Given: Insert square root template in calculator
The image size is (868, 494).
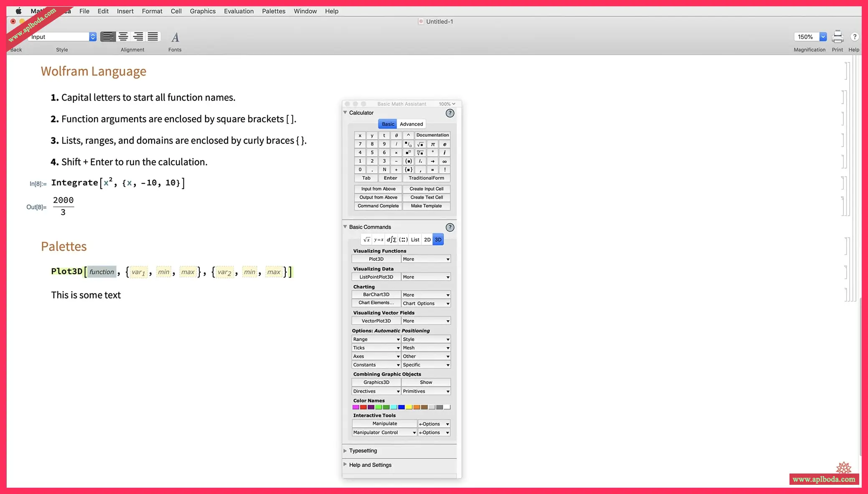Looking at the screenshot, I should 420,144.
